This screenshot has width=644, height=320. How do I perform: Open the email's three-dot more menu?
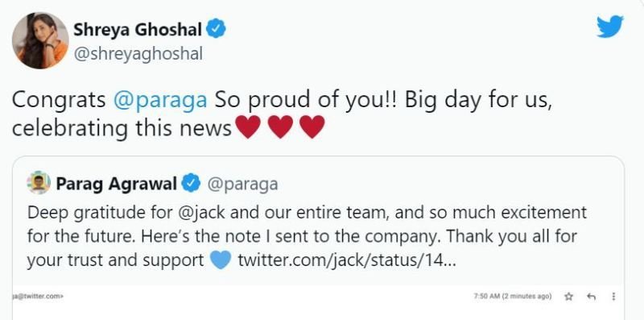tap(613, 296)
